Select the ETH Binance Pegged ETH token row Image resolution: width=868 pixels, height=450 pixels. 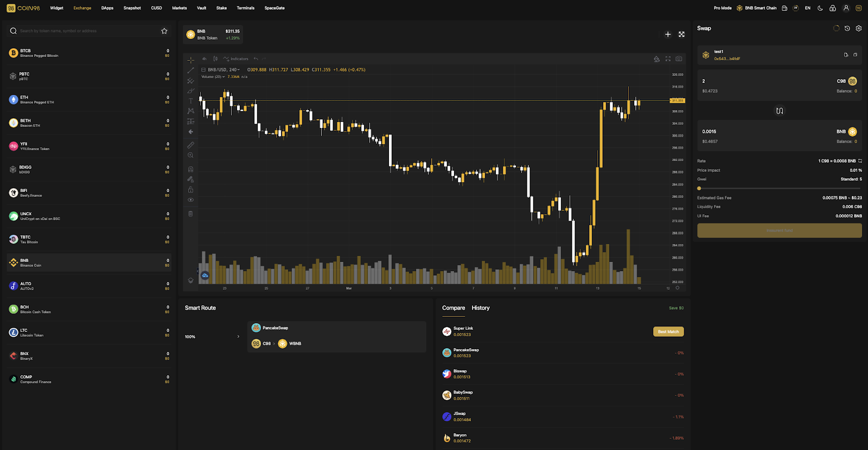[x=89, y=100]
